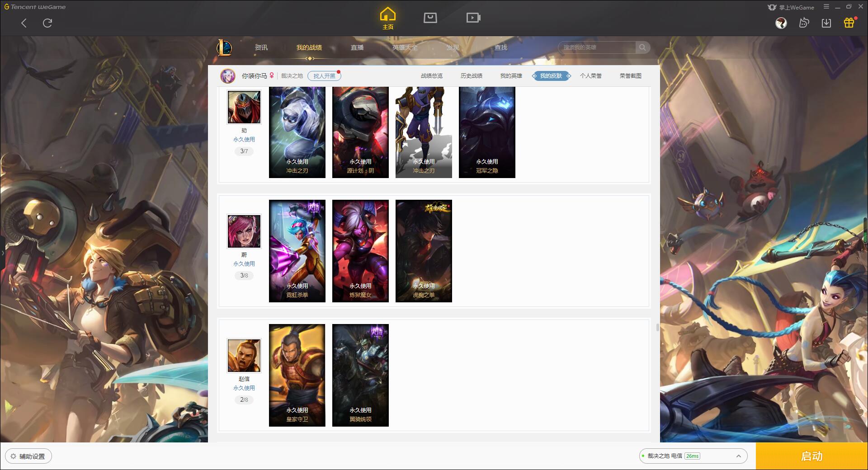Click the League of Legends logo
This screenshot has width=868, height=470.
point(225,47)
